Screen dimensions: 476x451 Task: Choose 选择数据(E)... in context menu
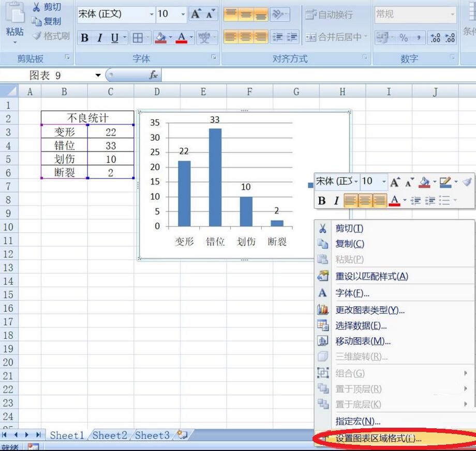394,326
